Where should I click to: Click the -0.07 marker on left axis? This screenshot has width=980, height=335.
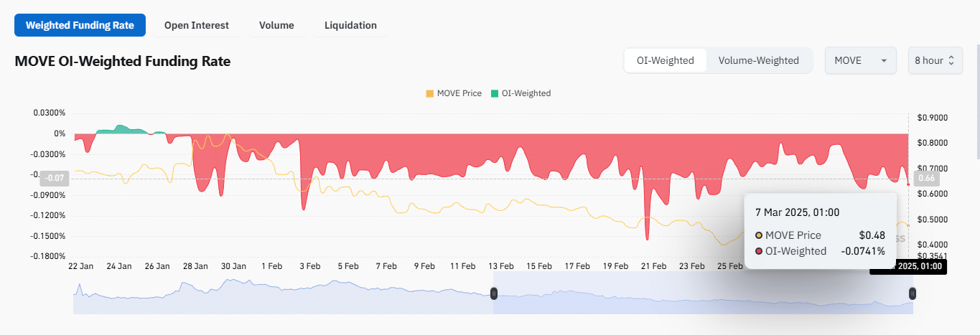(x=55, y=178)
